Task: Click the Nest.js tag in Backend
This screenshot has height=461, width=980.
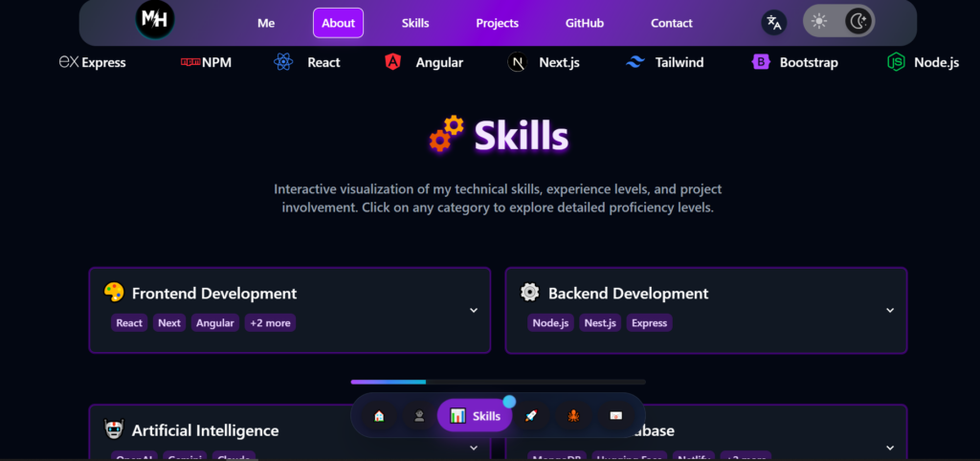Action: tap(600, 323)
